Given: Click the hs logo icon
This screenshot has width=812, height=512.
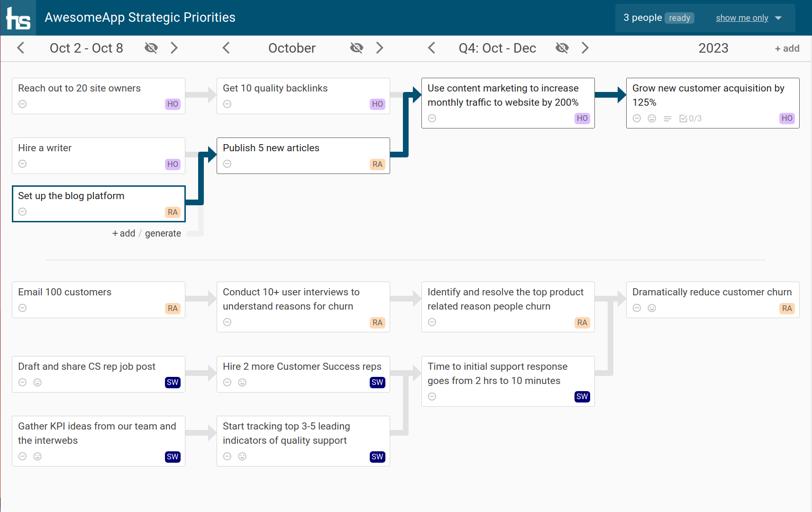Looking at the screenshot, I should 18,18.
